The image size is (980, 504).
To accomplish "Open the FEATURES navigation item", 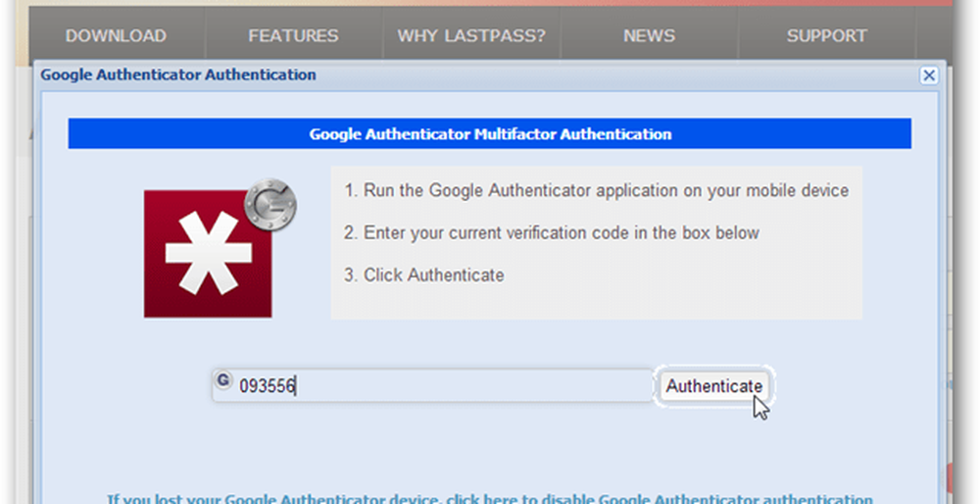I will (x=293, y=35).
